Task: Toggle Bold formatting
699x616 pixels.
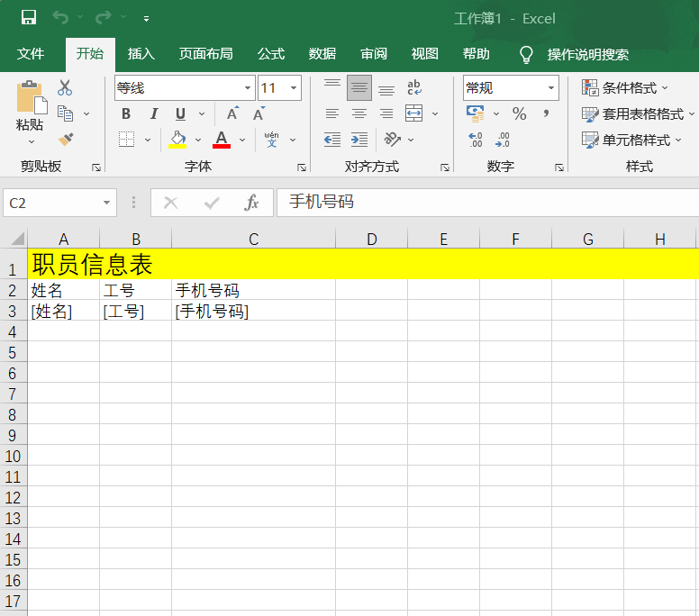Action: coord(126,113)
